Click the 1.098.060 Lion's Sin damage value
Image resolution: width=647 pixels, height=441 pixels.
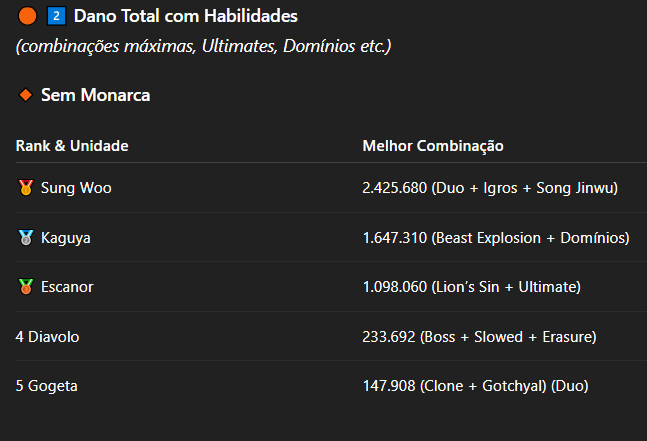point(470,287)
